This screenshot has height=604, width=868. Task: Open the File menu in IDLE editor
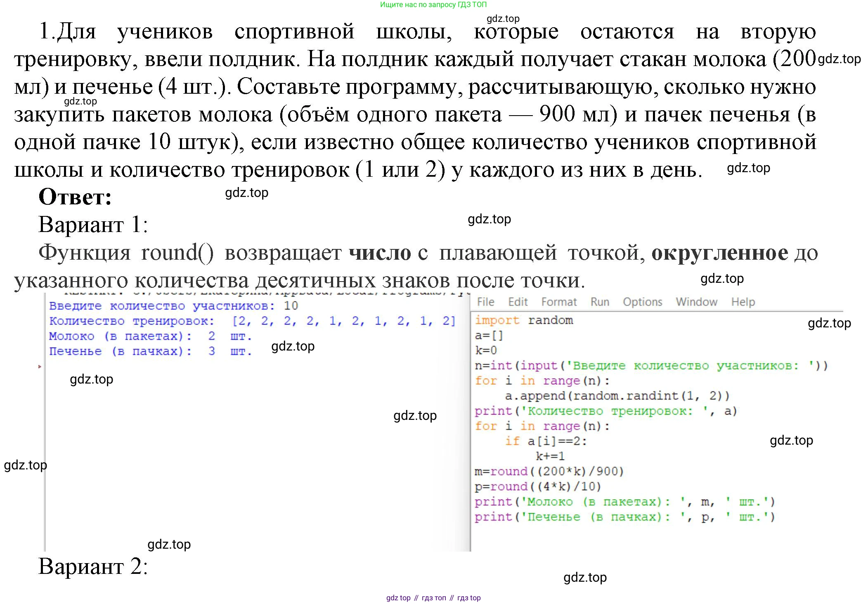coord(485,302)
